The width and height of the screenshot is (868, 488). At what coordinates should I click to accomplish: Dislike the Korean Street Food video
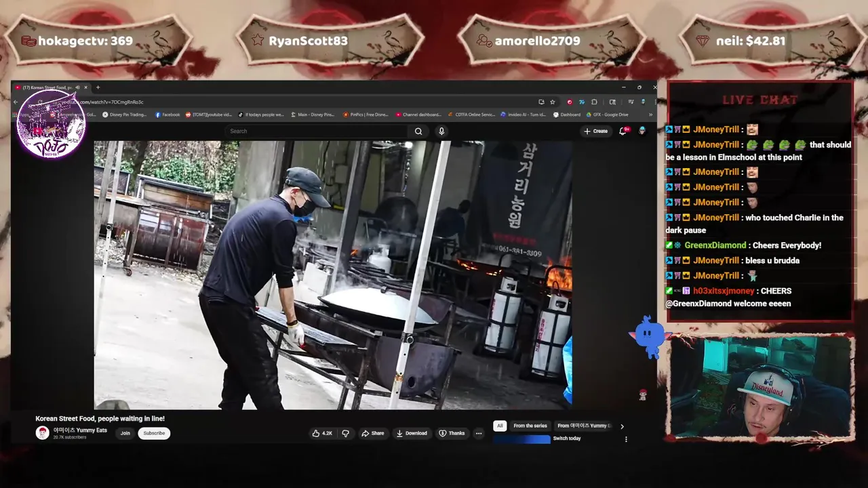345,433
